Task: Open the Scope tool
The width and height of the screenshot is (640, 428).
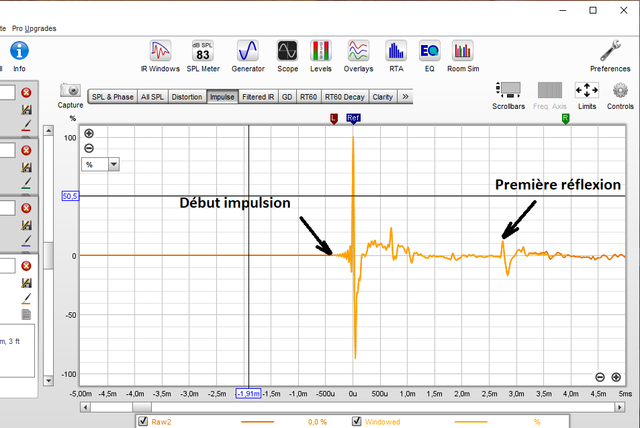Action: [287, 56]
